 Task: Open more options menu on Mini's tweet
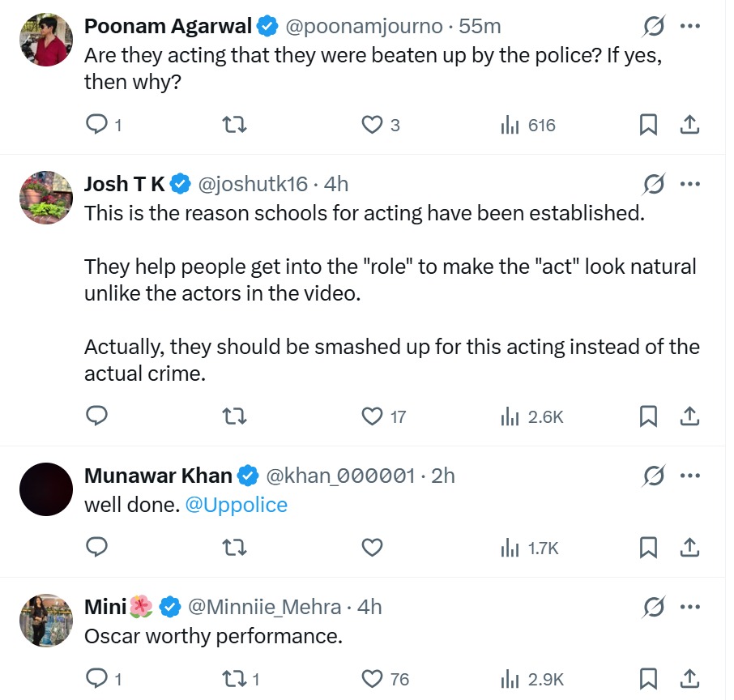click(x=689, y=606)
